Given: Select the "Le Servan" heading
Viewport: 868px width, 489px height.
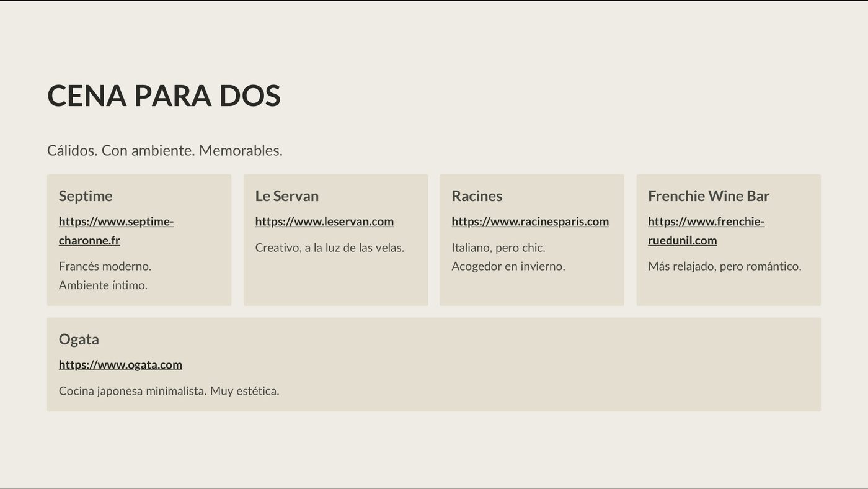Looking at the screenshot, I should [287, 196].
